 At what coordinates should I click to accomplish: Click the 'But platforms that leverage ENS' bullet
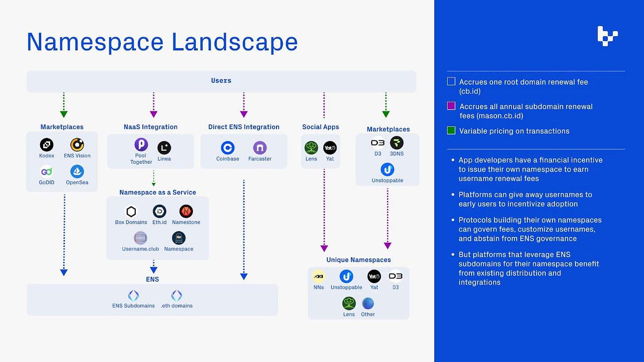pyautogui.click(x=529, y=268)
